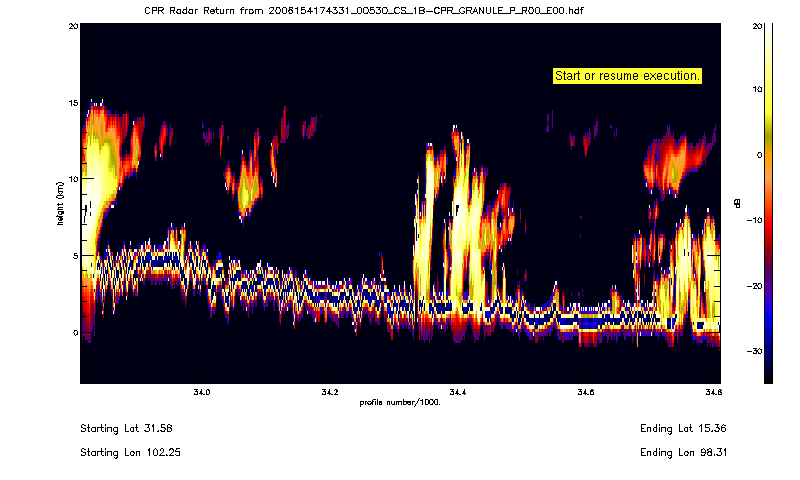Click the 34.4 tick on the x-axis
The image size is (800, 480).
(x=458, y=392)
